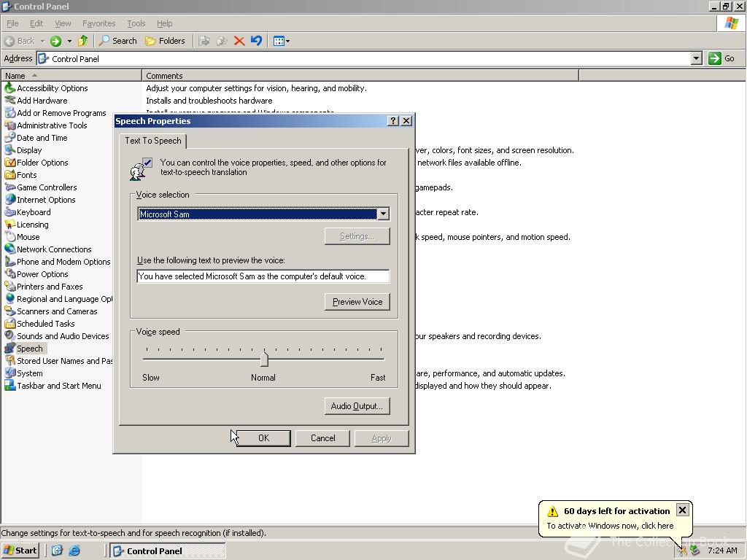Image resolution: width=747 pixels, height=560 pixels.
Task: Open the Back history dropdown arrow
Action: pyautogui.click(x=42, y=41)
